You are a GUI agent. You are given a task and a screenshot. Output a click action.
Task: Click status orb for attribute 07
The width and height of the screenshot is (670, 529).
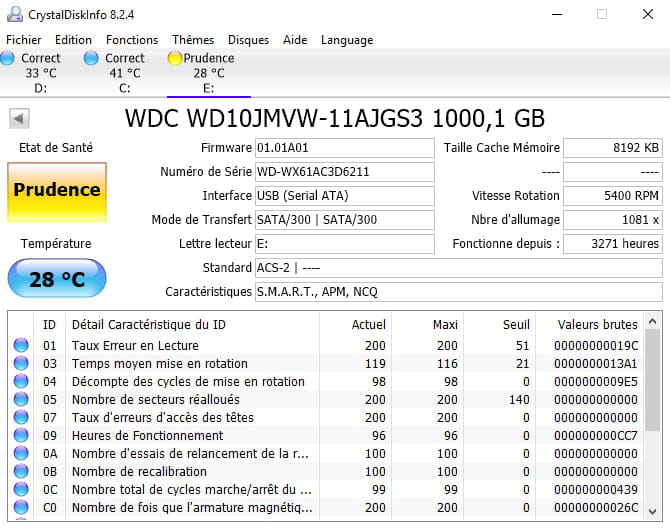(x=21, y=417)
